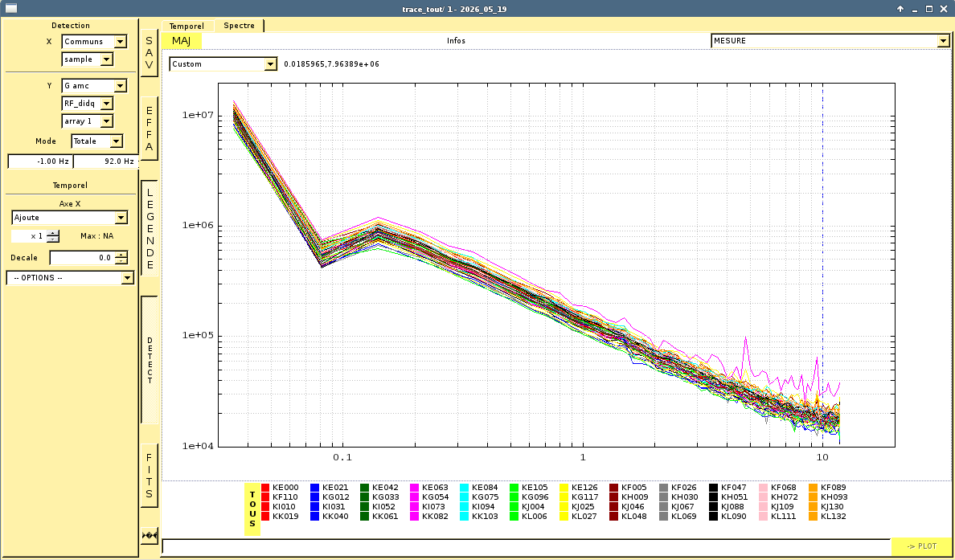Open the Custom scale dropdown
955x560 pixels.
223,64
